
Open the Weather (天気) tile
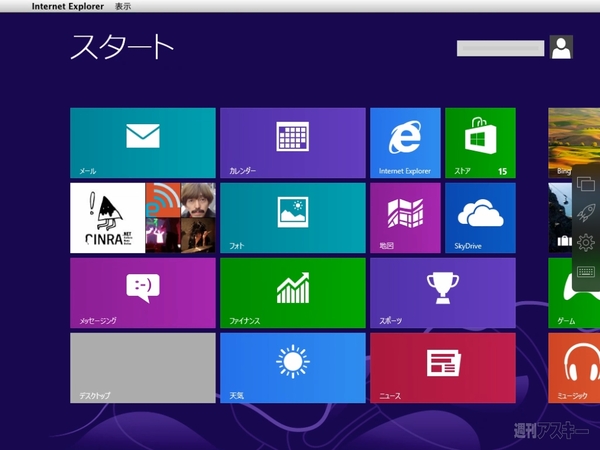coord(293,368)
